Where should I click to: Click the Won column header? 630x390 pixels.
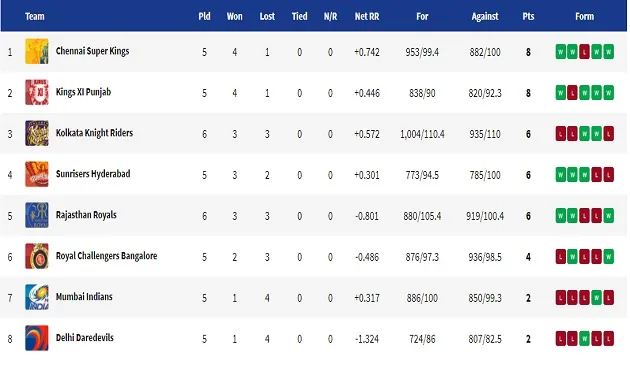235,16
